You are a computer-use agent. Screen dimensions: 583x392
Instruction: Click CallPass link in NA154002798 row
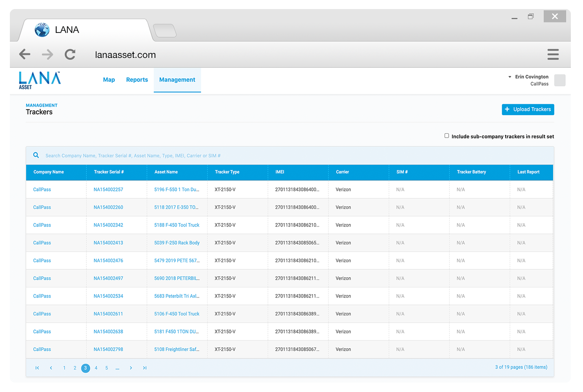[x=42, y=350]
